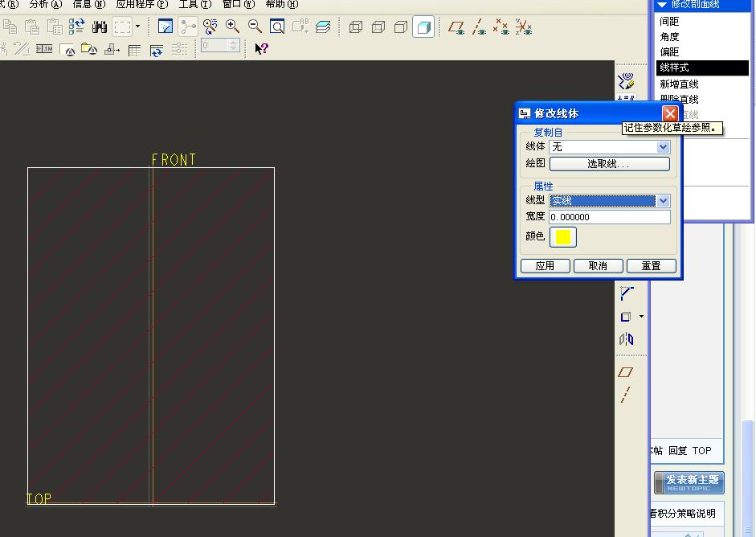Click the right toolbar sketch-selection pencil icon
This screenshot has height=537, width=756.
(627, 81)
